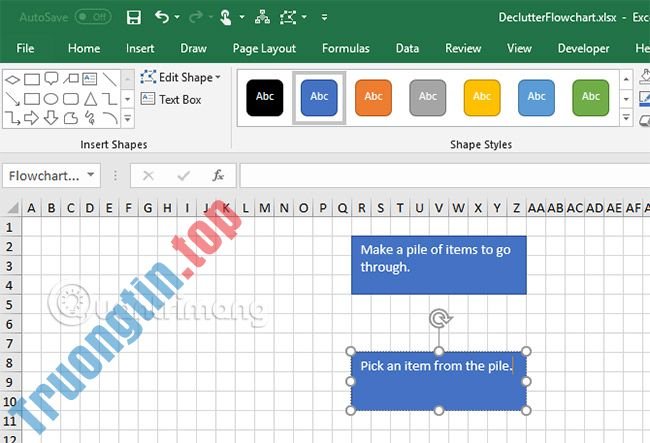Go to the Data tab

[x=407, y=48]
